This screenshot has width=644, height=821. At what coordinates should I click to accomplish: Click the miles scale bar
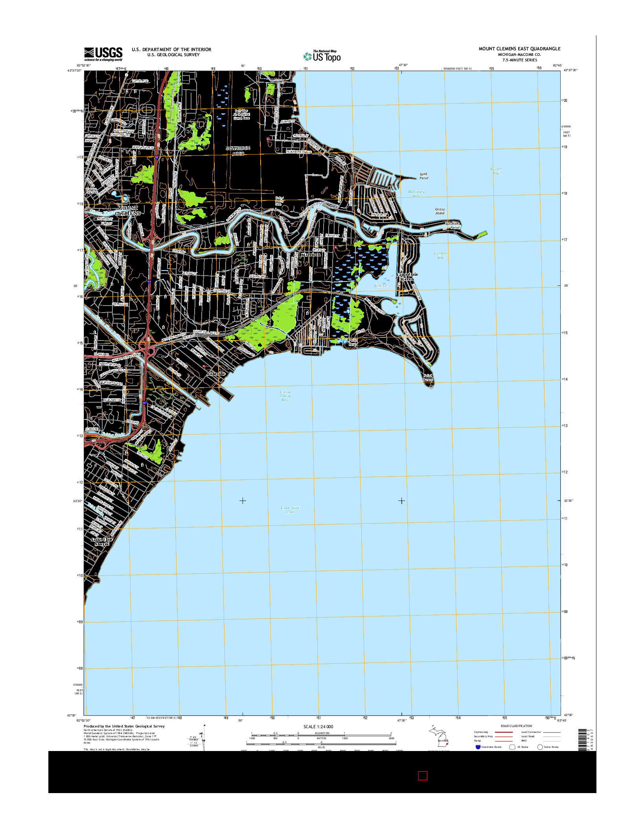point(321,744)
